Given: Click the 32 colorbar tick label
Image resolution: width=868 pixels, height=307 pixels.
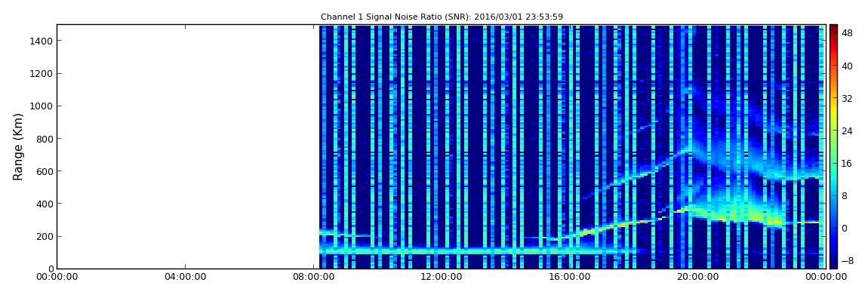Looking at the screenshot, I should coord(847,99).
